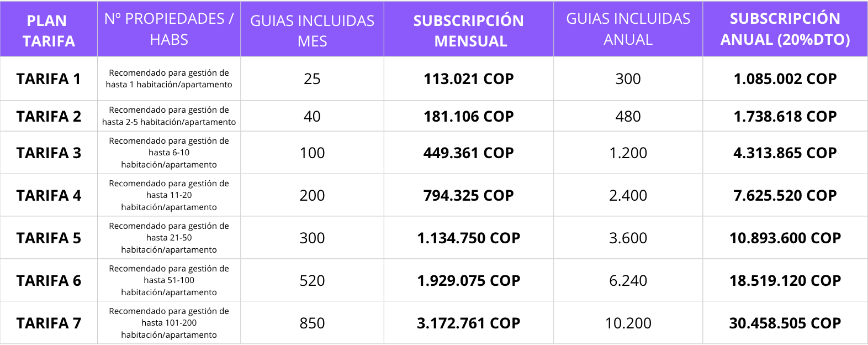This screenshot has height=345, width=868.
Task: Select the TARIFA 4 row label
Action: 49,195
